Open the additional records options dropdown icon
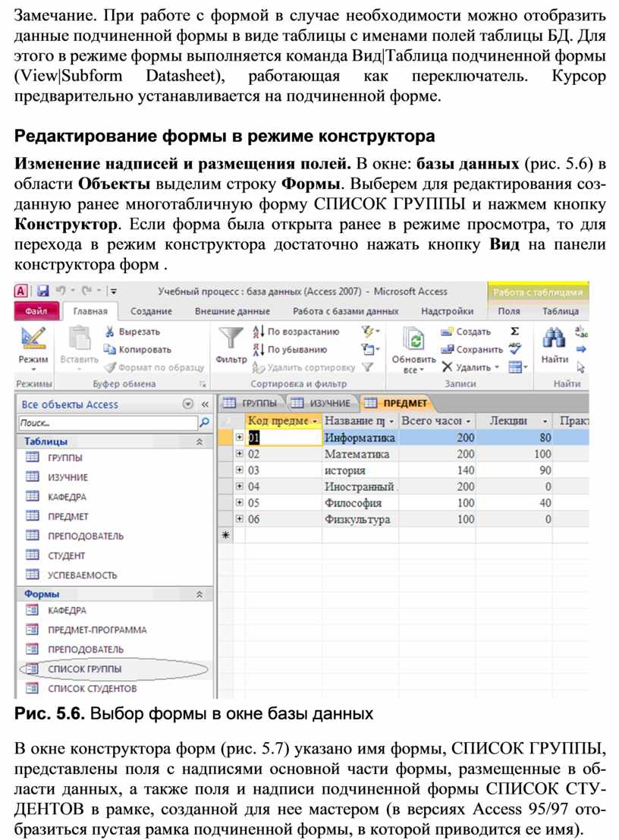The height and width of the screenshot is (840, 619). click(x=518, y=367)
